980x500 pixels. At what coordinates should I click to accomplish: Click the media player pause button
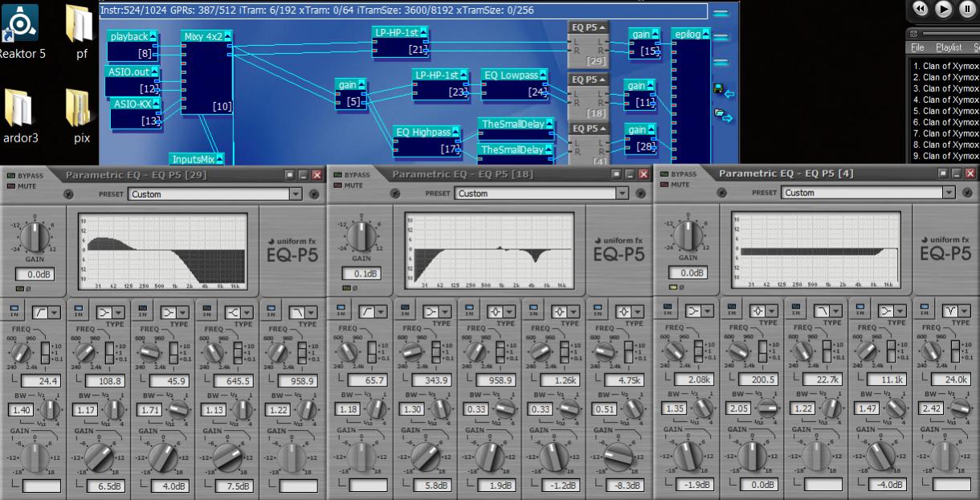[967, 9]
